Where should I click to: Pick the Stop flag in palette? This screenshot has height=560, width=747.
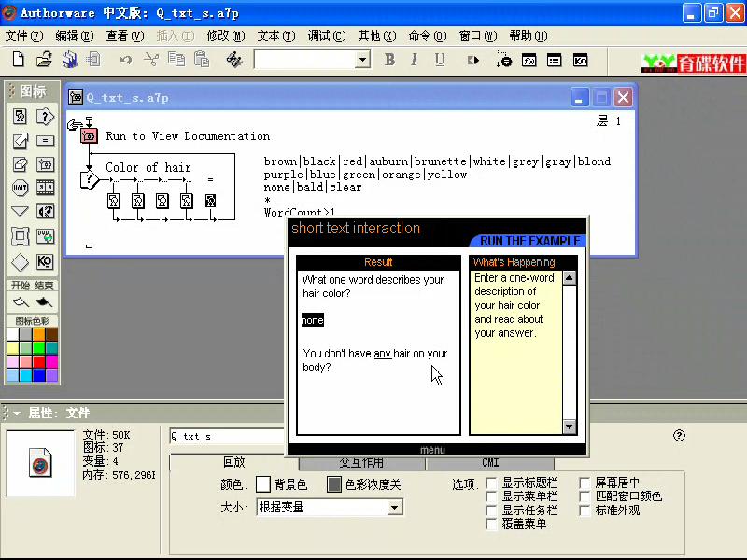(44, 301)
